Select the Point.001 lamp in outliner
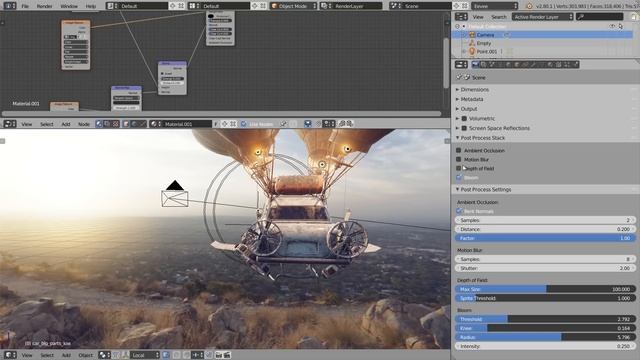Image resolution: width=640 pixels, height=360 pixels. click(487, 51)
